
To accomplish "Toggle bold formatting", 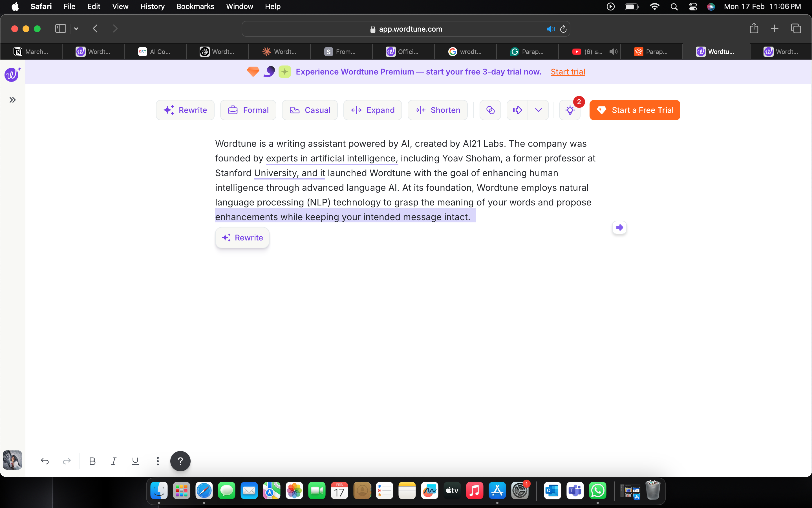I will (x=92, y=461).
